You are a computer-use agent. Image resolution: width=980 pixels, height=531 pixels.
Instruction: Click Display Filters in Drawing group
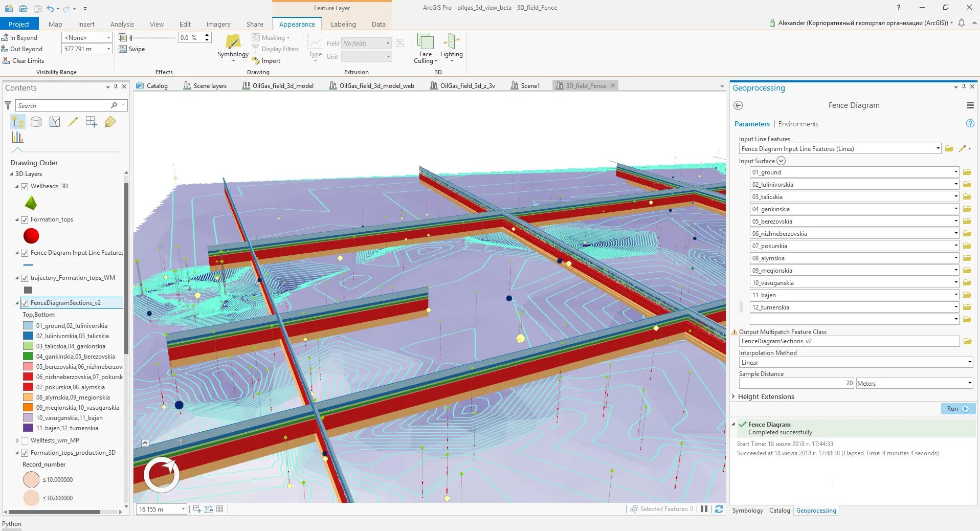275,49
